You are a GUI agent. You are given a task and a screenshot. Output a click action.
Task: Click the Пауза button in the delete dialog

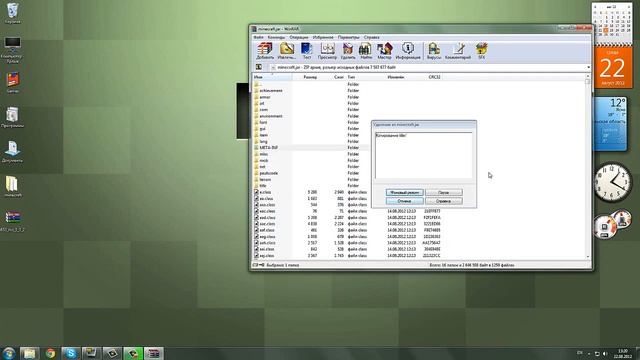pyautogui.click(x=444, y=192)
